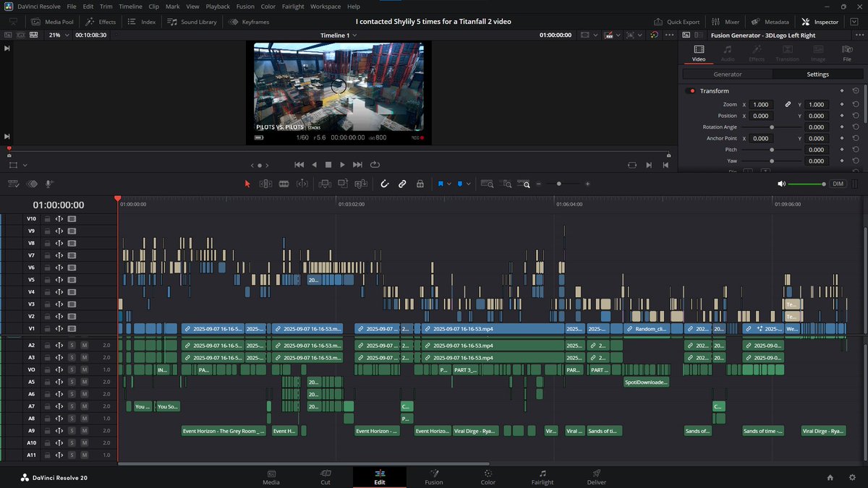This screenshot has height=488, width=868.
Task: Click the Overwrite Clip icon
Action: tap(342, 184)
